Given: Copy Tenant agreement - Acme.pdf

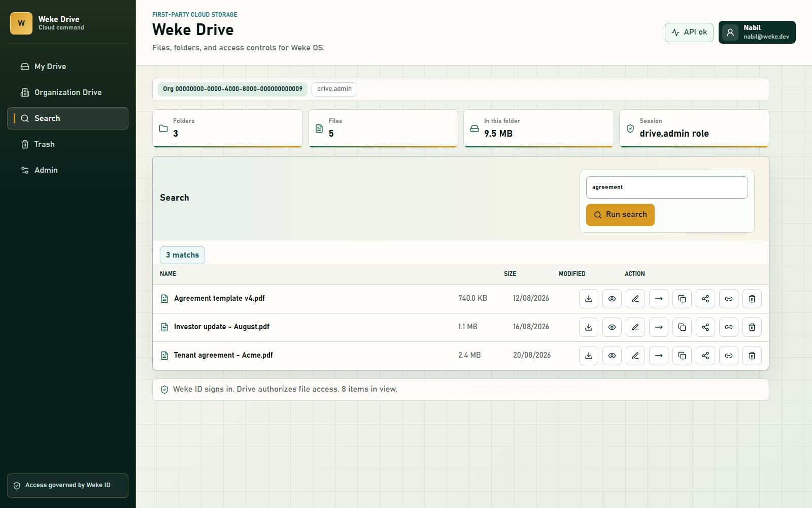Looking at the screenshot, I should [682, 356].
